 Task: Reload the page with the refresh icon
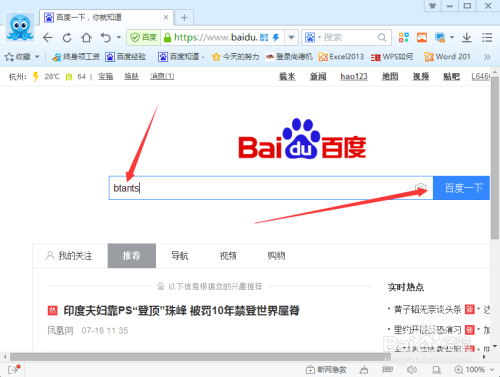pos(67,38)
